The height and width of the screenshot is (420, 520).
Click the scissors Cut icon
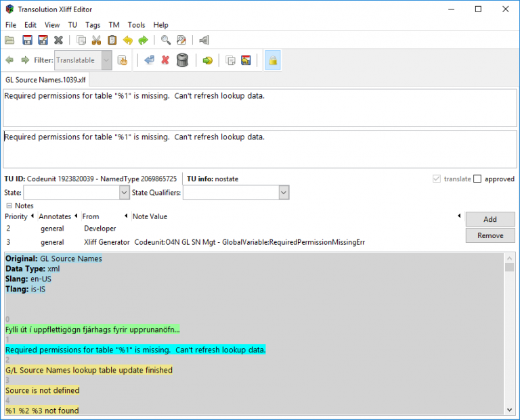click(96, 41)
